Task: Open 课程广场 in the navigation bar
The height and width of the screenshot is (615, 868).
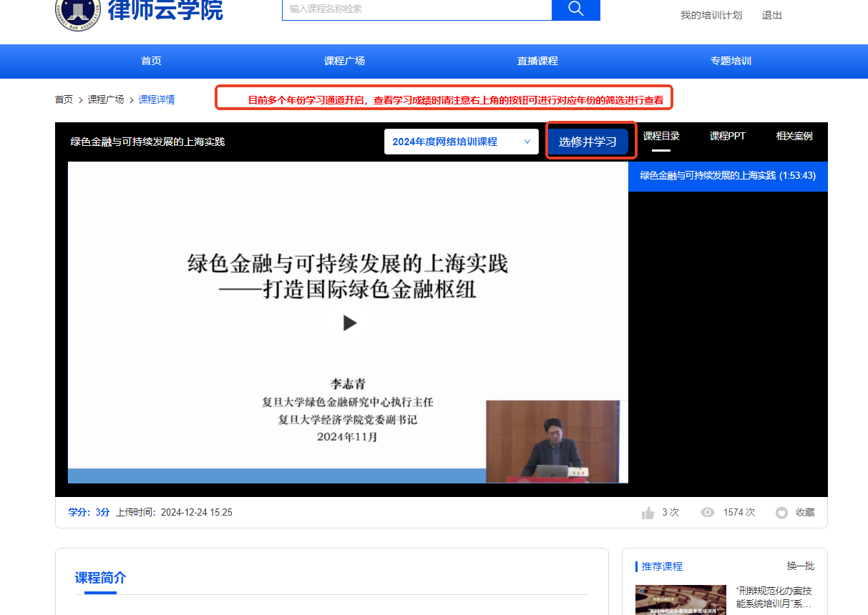Action: tap(344, 62)
